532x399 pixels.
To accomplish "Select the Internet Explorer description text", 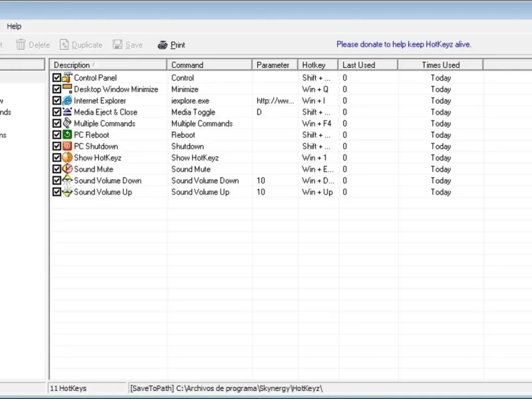I will pos(100,101).
